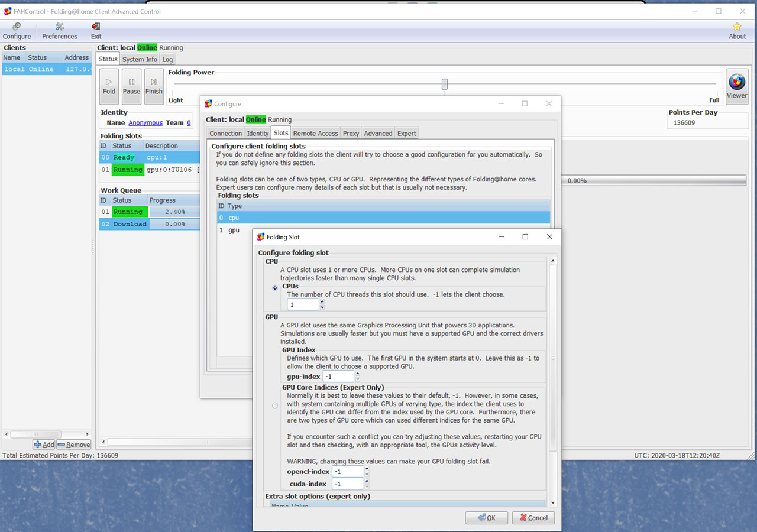Increase the CPUs thread count spinner

click(322, 301)
